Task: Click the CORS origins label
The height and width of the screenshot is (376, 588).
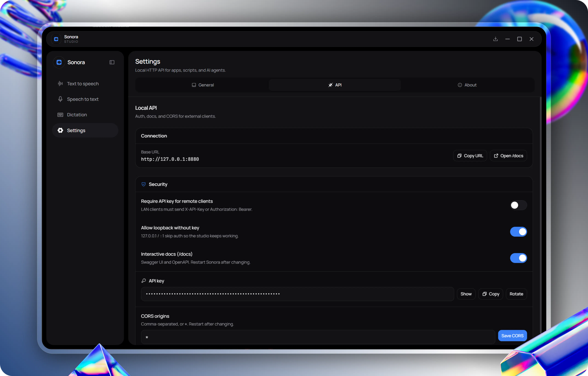Action: click(x=155, y=316)
